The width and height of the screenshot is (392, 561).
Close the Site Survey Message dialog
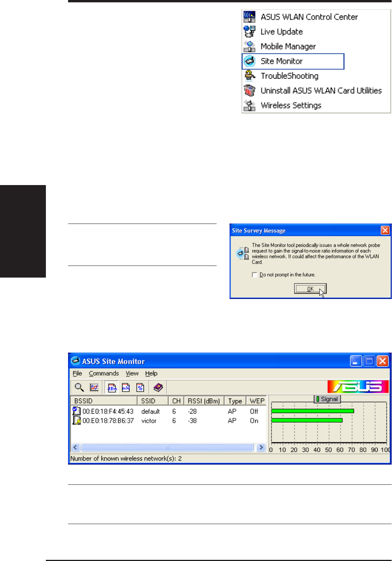point(385,230)
